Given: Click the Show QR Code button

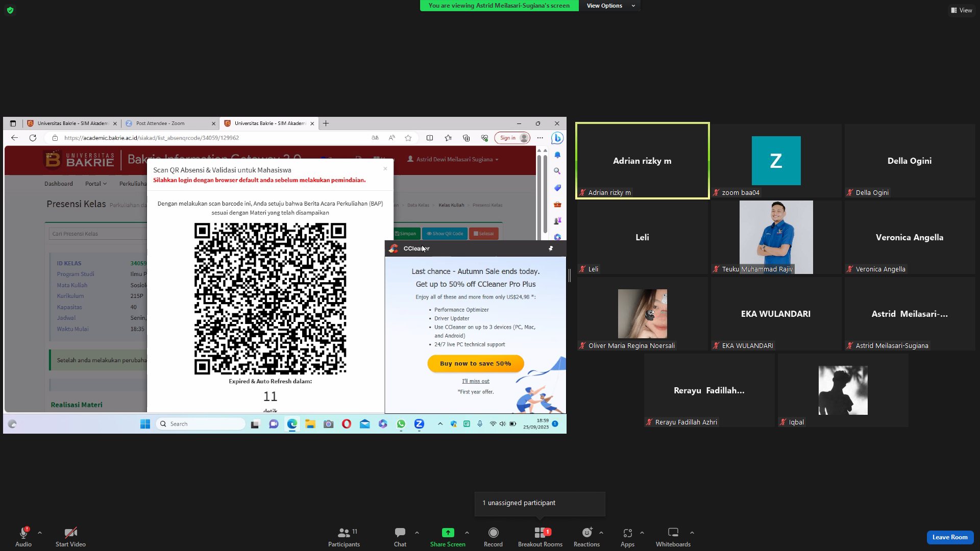Looking at the screenshot, I should coord(445,234).
